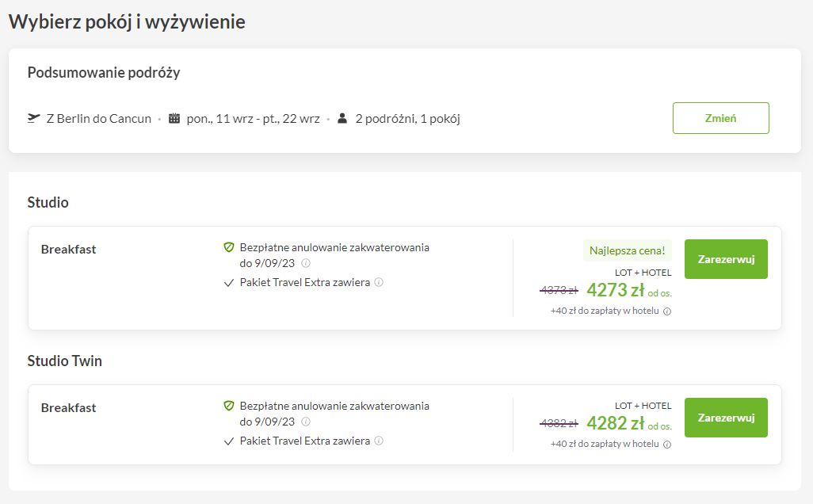Click the 4273 zł price
This screenshot has height=504, width=813.
616,290
